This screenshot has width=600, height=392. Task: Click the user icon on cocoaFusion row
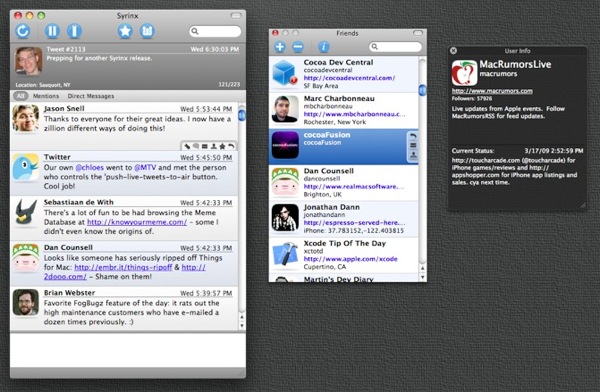click(x=413, y=155)
